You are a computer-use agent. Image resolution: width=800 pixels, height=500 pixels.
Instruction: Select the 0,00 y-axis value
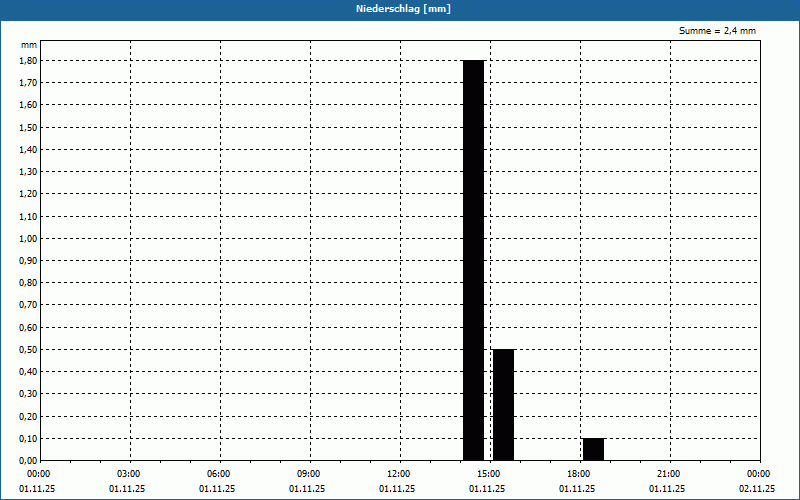point(28,461)
